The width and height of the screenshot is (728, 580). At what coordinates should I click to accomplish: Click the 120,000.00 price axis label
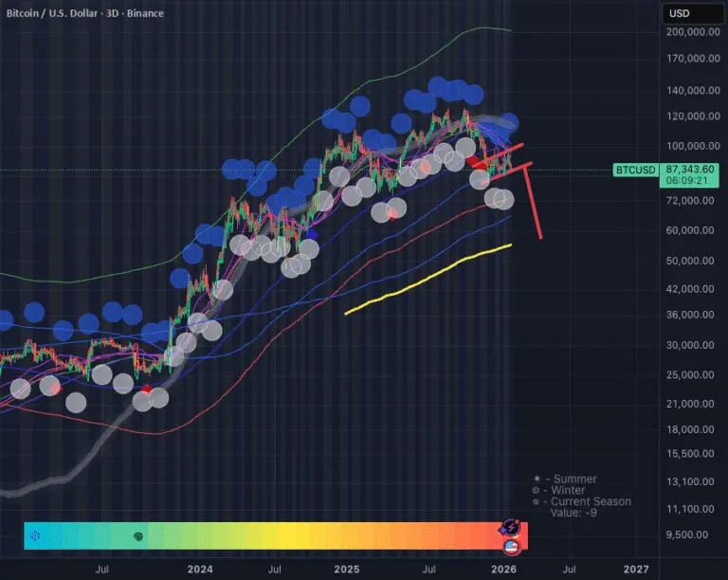point(693,116)
